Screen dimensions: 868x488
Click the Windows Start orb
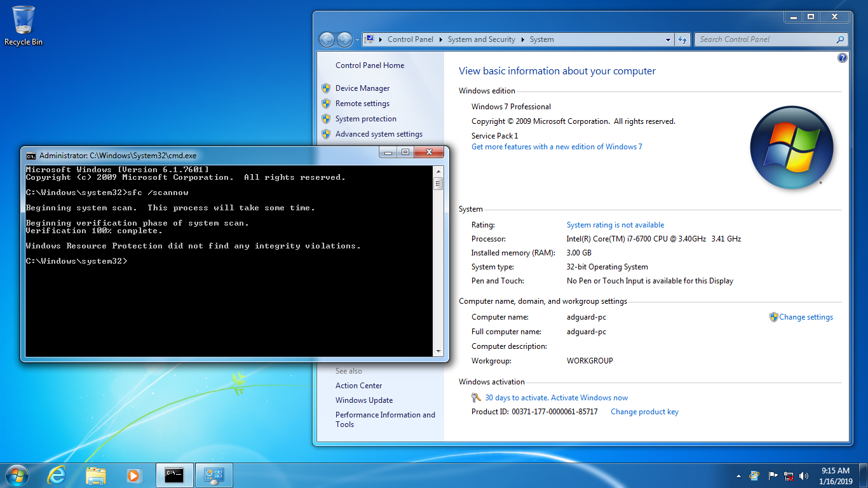pyautogui.click(x=16, y=475)
